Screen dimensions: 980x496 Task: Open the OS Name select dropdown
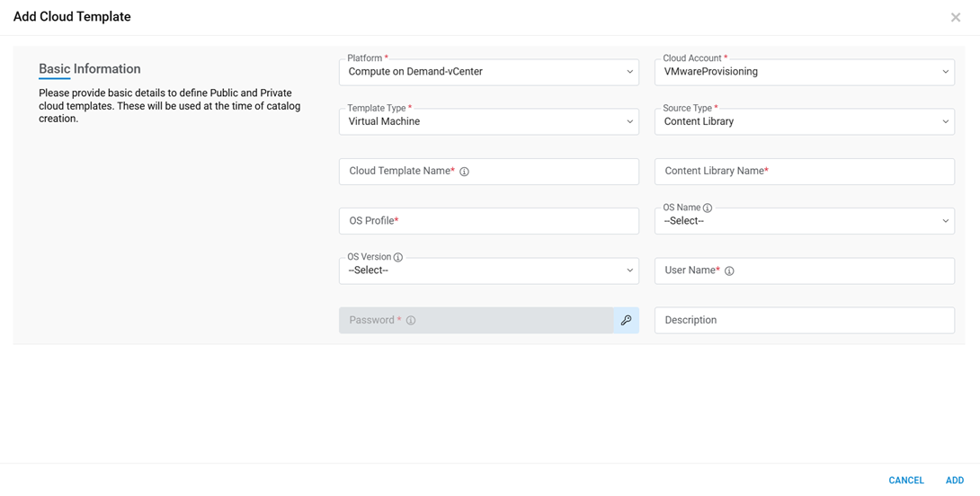click(805, 221)
